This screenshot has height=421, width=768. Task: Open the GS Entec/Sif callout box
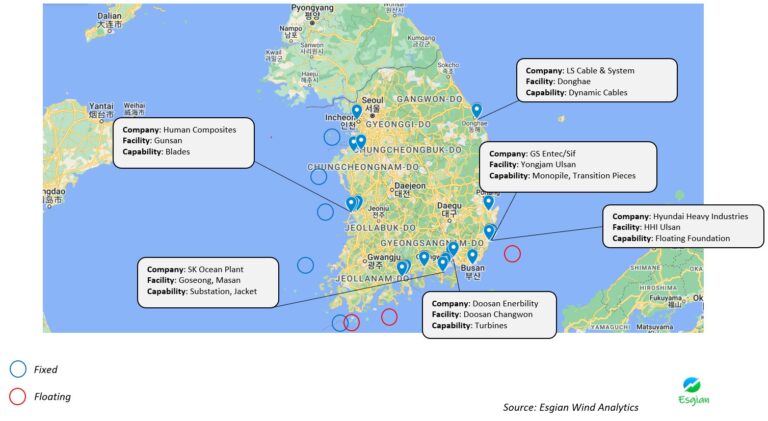point(568,167)
